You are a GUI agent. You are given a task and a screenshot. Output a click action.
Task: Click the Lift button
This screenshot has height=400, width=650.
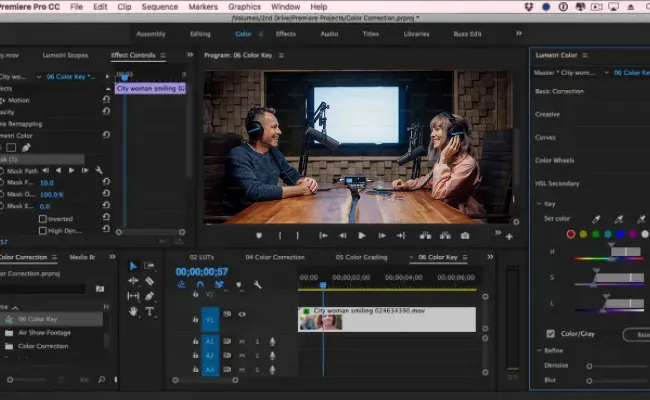pos(425,235)
